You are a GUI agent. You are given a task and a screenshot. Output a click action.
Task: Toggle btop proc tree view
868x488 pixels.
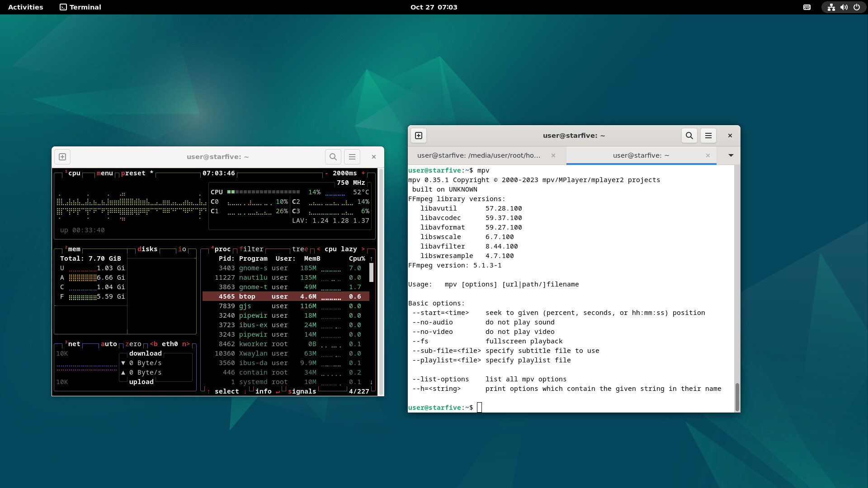tap(300, 249)
